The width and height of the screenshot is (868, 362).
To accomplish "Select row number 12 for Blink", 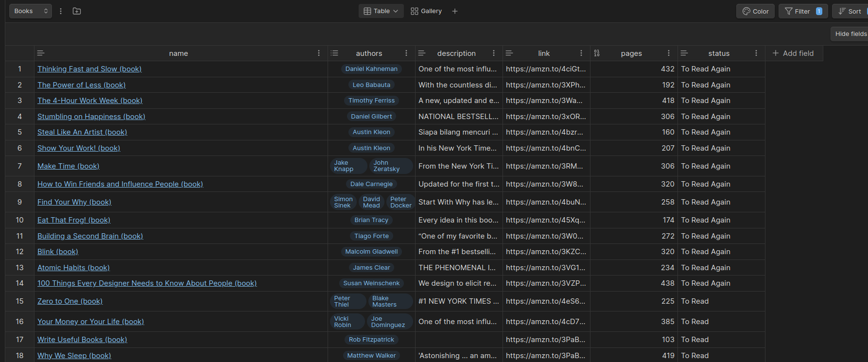I will pyautogui.click(x=19, y=252).
